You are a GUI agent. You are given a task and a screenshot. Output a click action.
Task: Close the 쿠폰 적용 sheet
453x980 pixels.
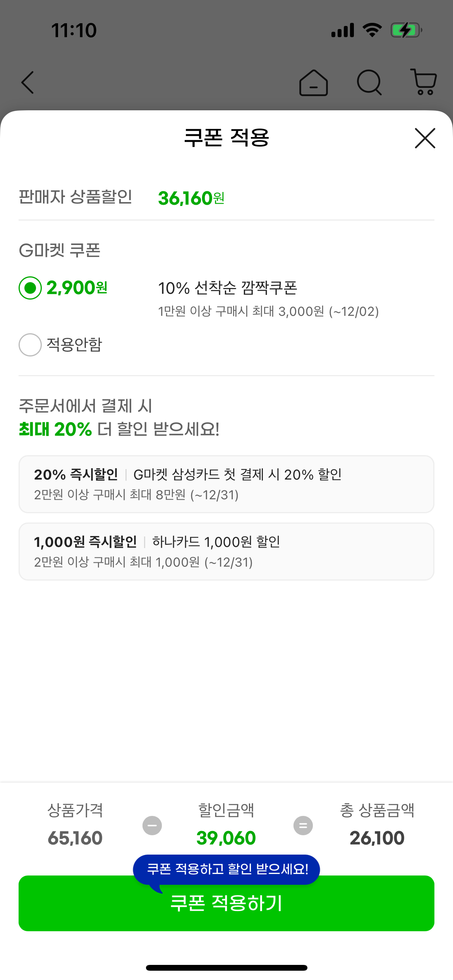coord(425,138)
